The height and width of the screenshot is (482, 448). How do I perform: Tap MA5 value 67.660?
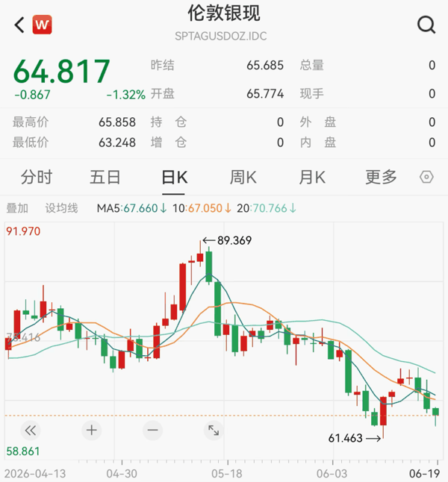tap(140, 208)
